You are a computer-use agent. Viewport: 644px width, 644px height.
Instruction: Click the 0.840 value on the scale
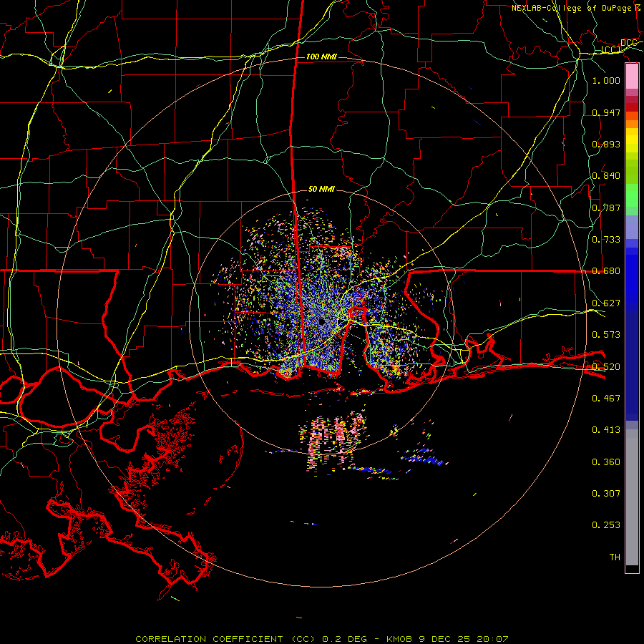pyautogui.click(x=606, y=175)
